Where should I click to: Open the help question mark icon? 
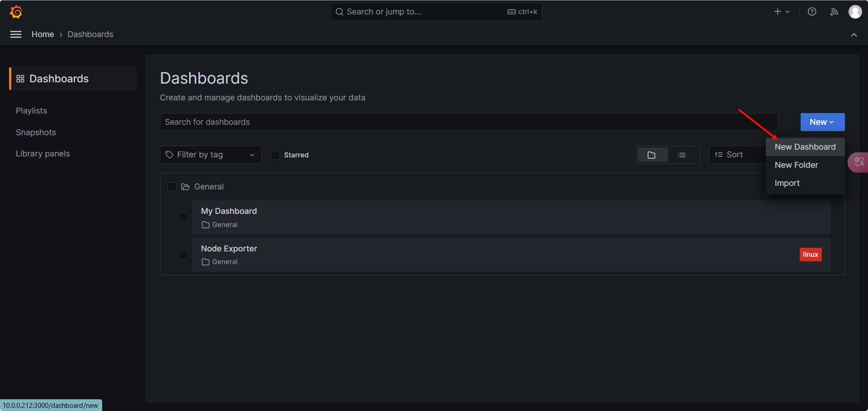[812, 12]
